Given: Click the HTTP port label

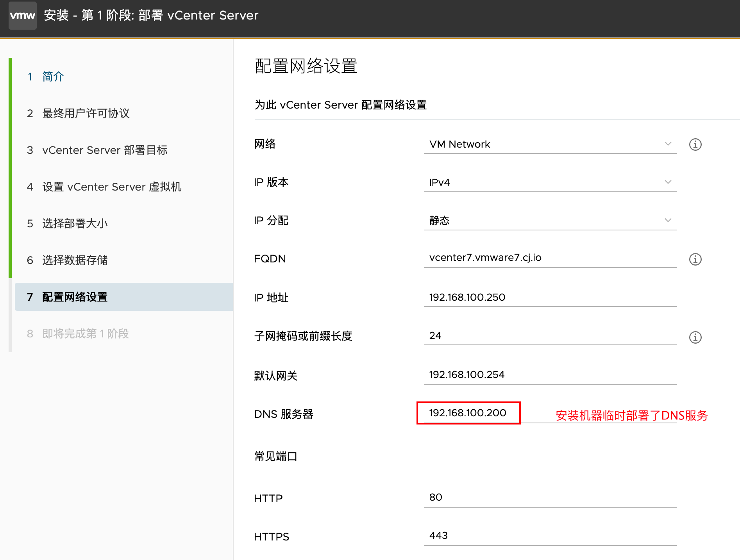Looking at the screenshot, I should click(x=268, y=498).
